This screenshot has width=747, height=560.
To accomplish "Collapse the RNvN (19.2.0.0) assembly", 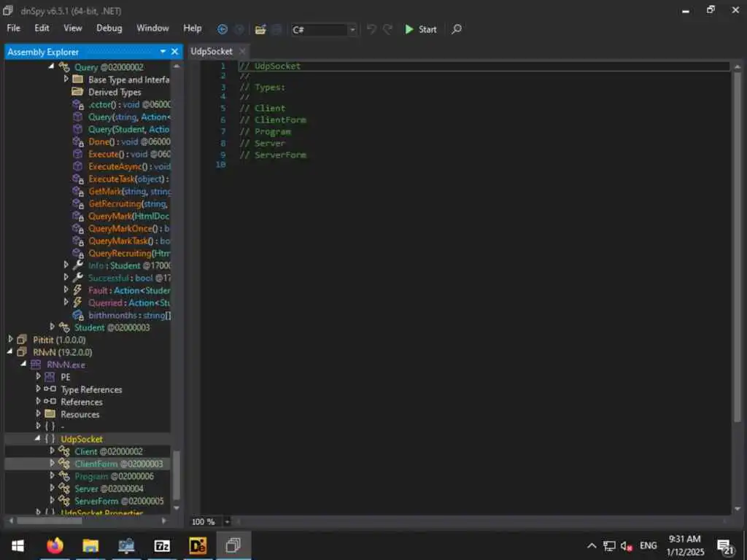I will 10,351.
